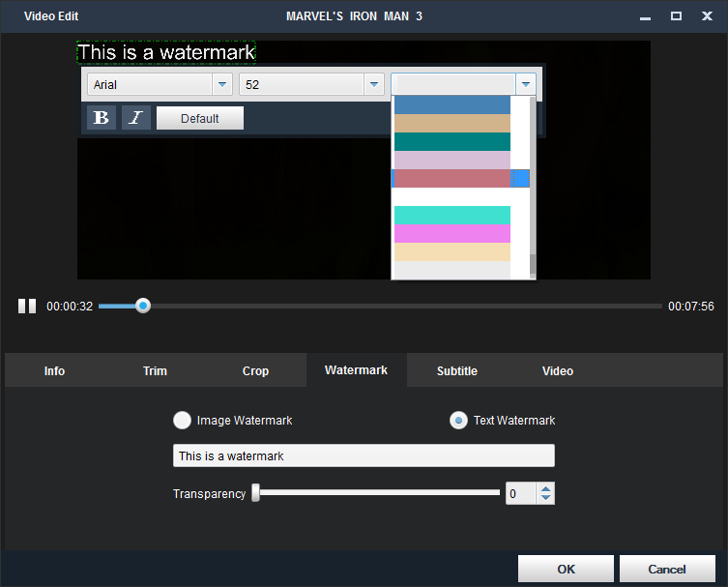Select Image Watermark radio option
This screenshot has height=587, width=728.
coord(182,421)
